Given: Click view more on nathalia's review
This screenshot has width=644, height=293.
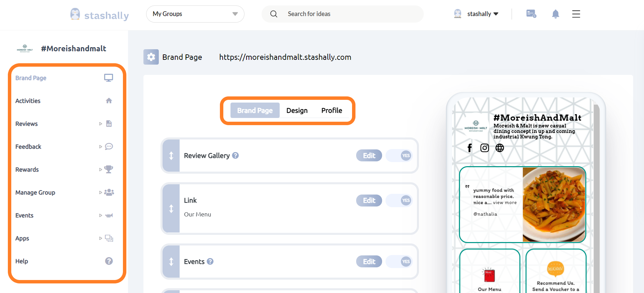Looking at the screenshot, I should pyautogui.click(x=505, y=203).
